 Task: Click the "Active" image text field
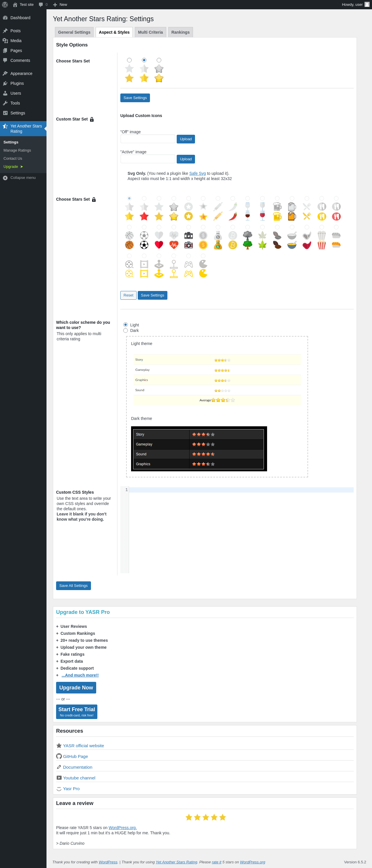tap(148, 159)
